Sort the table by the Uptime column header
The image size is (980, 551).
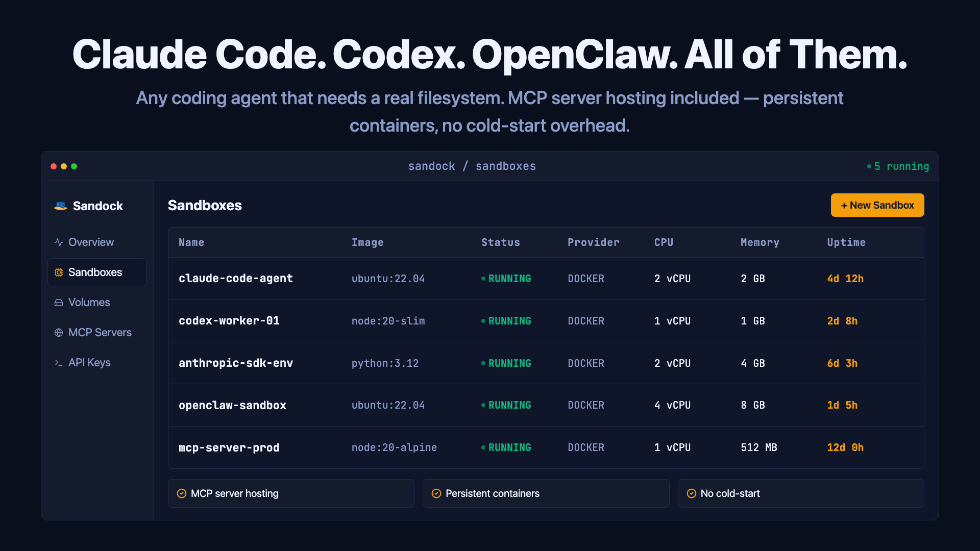pos(846,242)
